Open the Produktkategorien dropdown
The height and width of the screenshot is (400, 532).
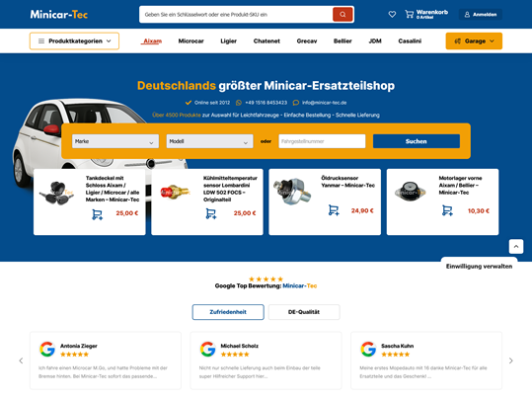[74, 41]
